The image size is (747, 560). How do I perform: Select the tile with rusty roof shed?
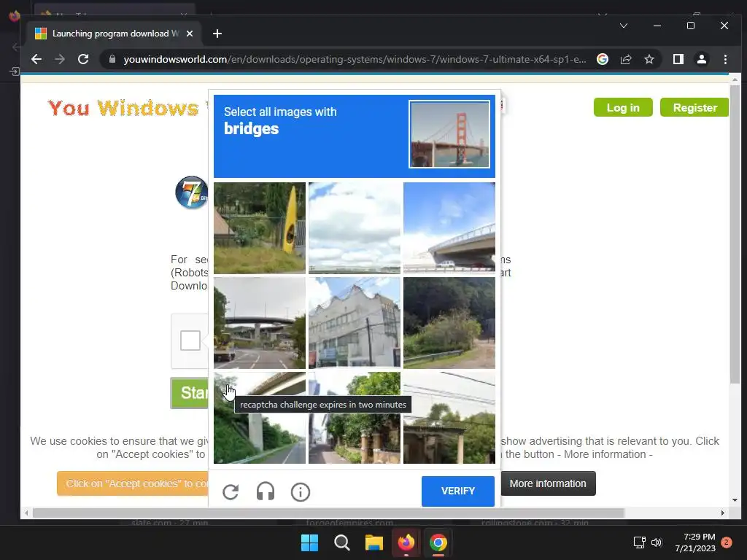click(449, 418)
